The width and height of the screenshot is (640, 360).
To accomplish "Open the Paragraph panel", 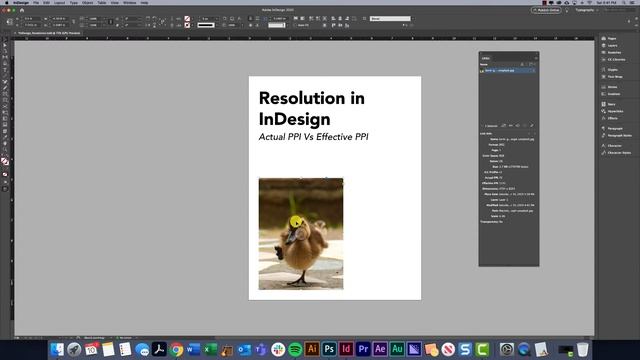I will pyautogui.click(x=615, y=128).
